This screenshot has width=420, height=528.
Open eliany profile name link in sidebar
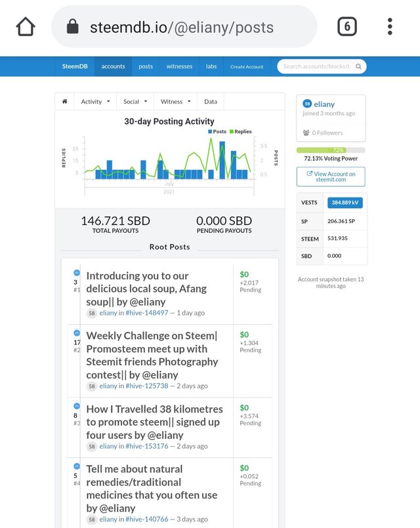click(324, 104)
